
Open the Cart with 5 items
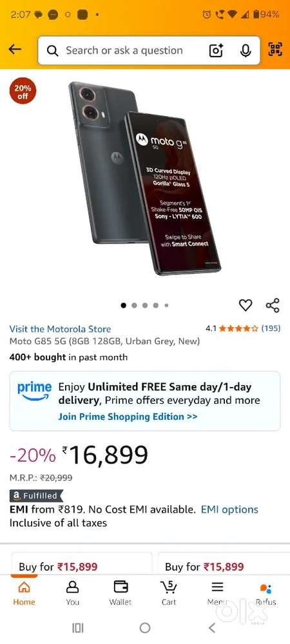(x=168, y=592)
